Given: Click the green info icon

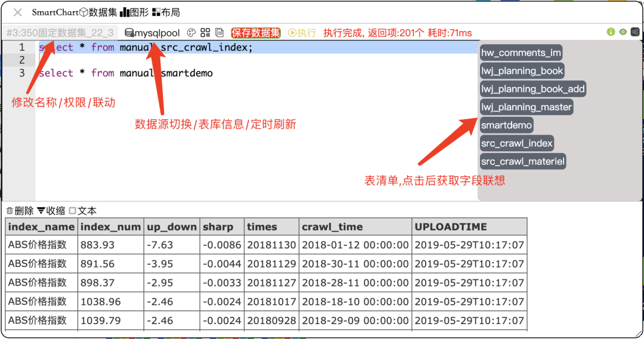Looking at the screenshot, I should point(611,32).
